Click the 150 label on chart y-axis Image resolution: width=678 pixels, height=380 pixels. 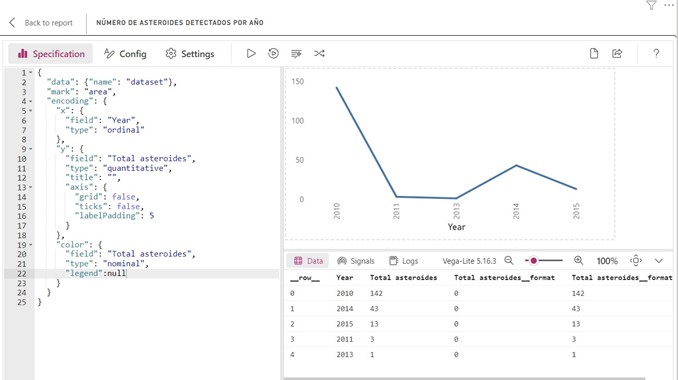297,81
